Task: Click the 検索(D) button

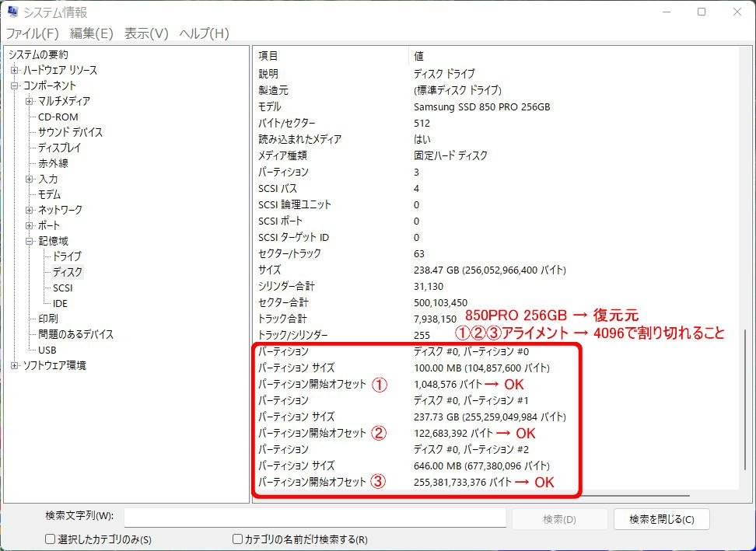Action: click(x=559, y=519)
